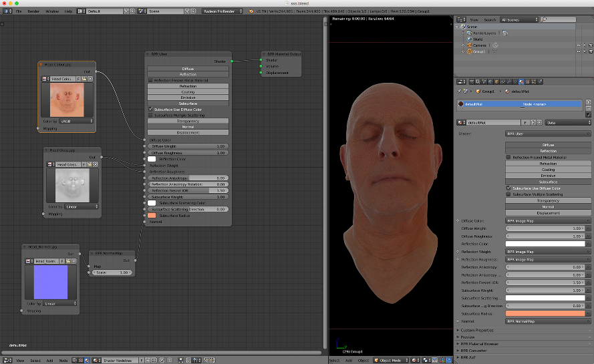Open the World properties tab icon
This screenshot has width=594, height=364.
[490, 81]
